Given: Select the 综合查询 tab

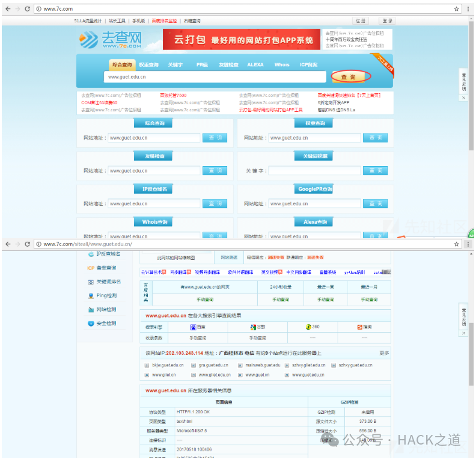Looking at the screenshot, I should 122,65.
